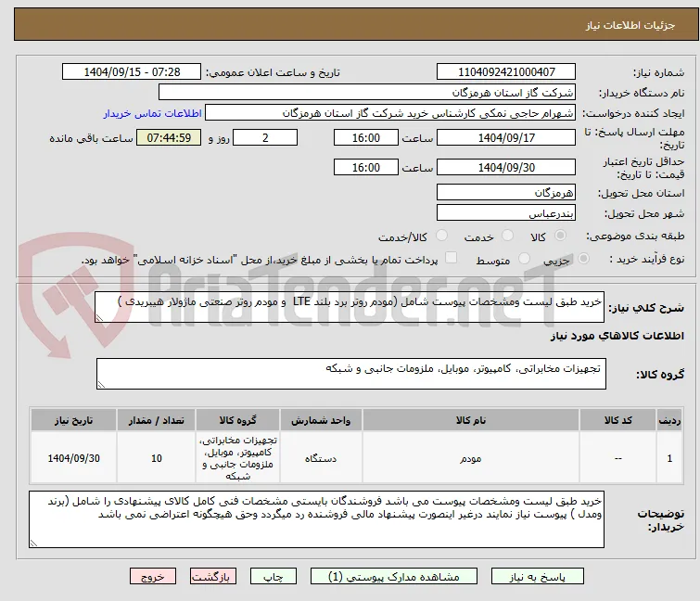
Task: Select the خدمت radio button
Action: [x=507, y=236]
